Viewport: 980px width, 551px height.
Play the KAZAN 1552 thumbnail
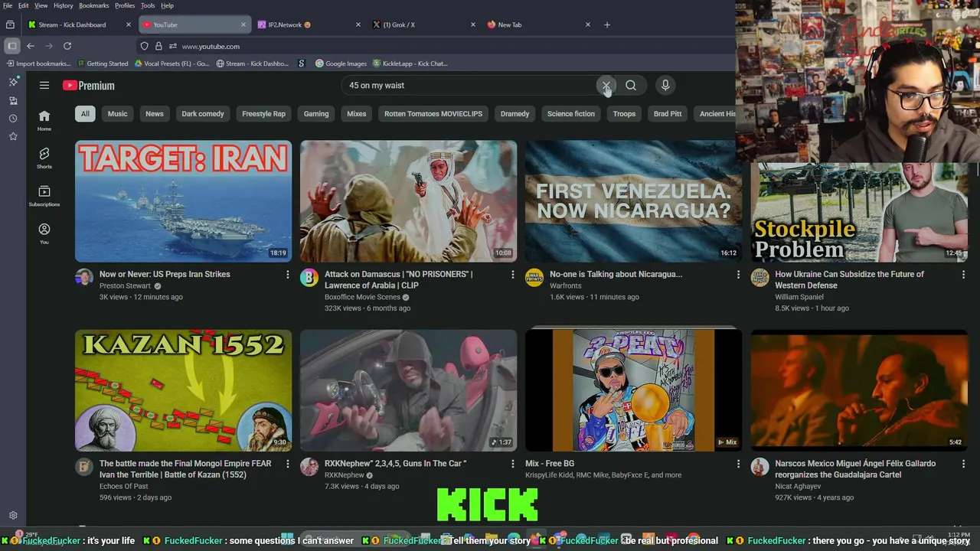183,390
